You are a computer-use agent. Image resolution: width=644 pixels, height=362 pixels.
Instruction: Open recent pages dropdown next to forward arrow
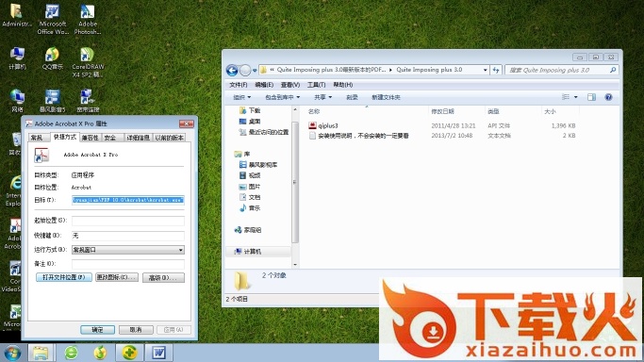pyautogui.click(x=255, y=70)
